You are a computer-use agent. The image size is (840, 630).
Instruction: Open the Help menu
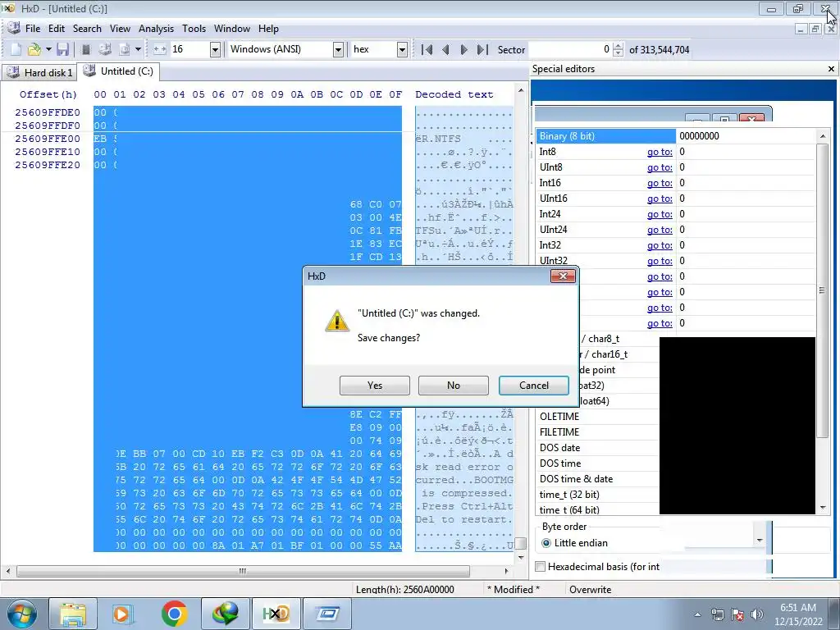coord(268,29)
